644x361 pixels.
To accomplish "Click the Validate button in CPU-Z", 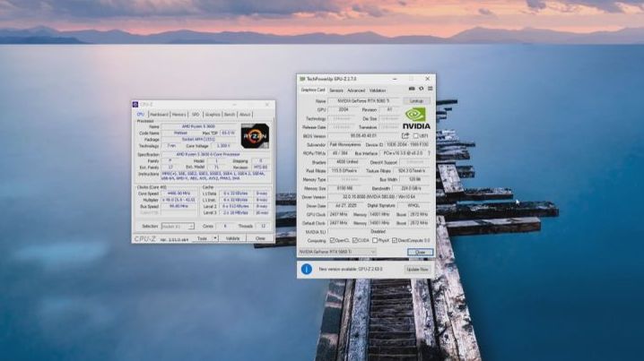I will click(x=232, y=238).
